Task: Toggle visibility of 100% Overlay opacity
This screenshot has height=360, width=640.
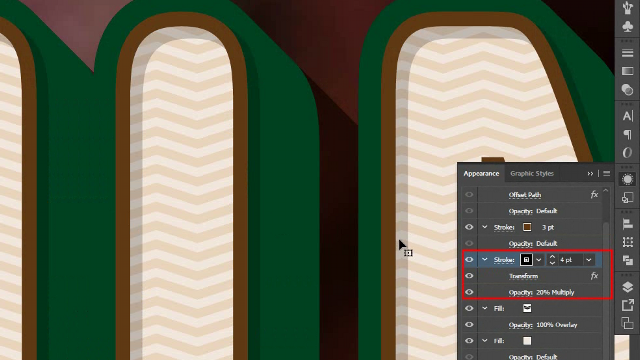Action: point(469,324)
